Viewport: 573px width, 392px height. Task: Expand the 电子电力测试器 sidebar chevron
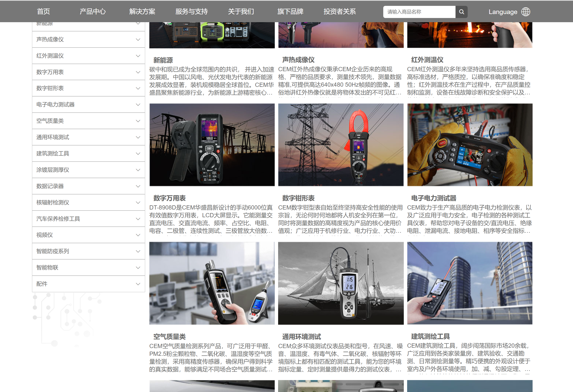pyautogui.click(x=138, y=104)
